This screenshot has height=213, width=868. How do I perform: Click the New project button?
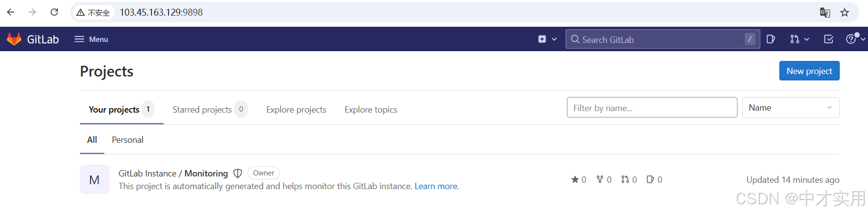809,71
